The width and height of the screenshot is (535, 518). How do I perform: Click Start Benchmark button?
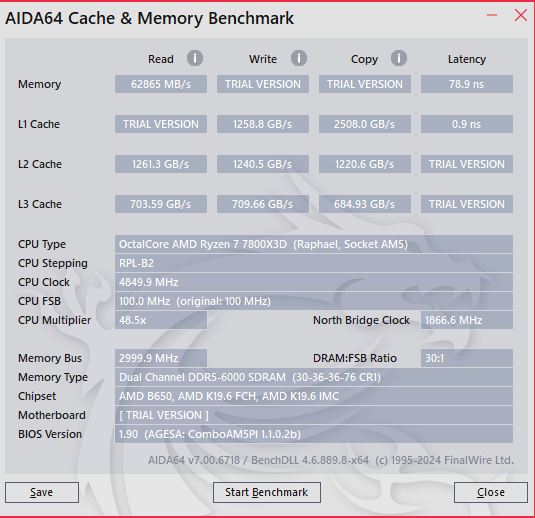coord(267,492)
